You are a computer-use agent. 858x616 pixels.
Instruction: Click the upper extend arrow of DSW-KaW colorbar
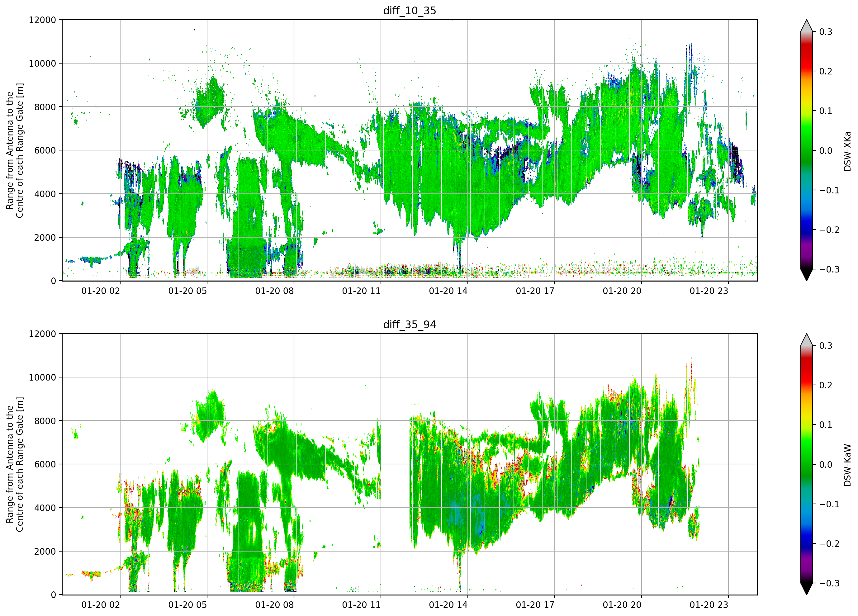(x=807, y=340)
